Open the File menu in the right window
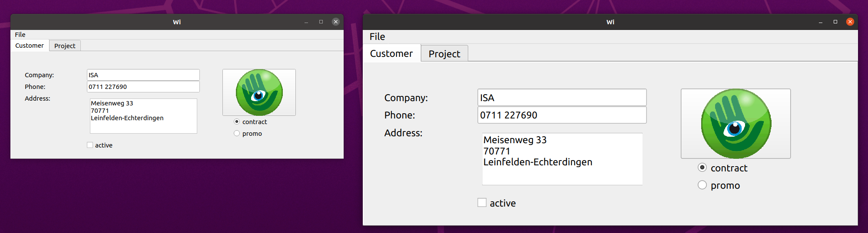This screenshot has height=233, width=868. click(x=377, y=37)
